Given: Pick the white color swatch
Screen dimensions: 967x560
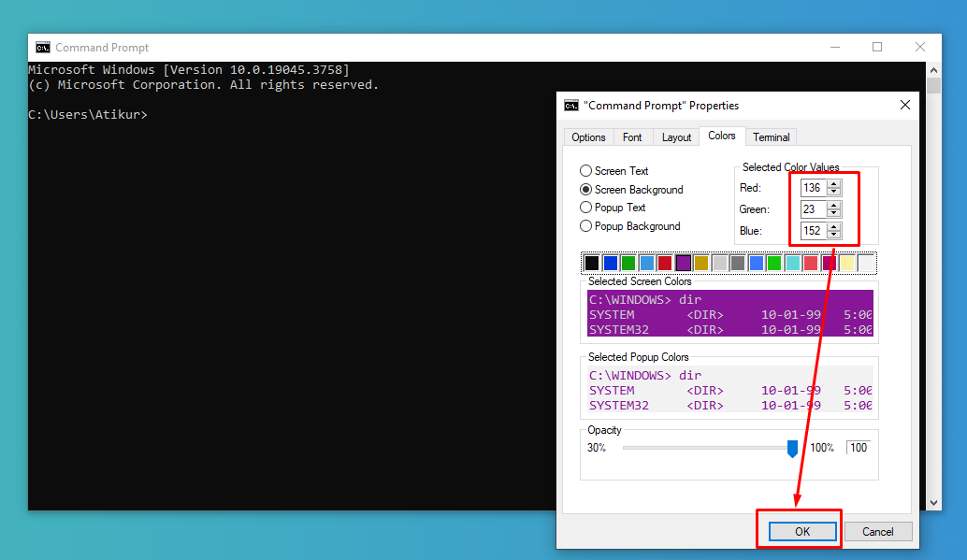Looking at the screenshot, I should click(x=865, y=262).
